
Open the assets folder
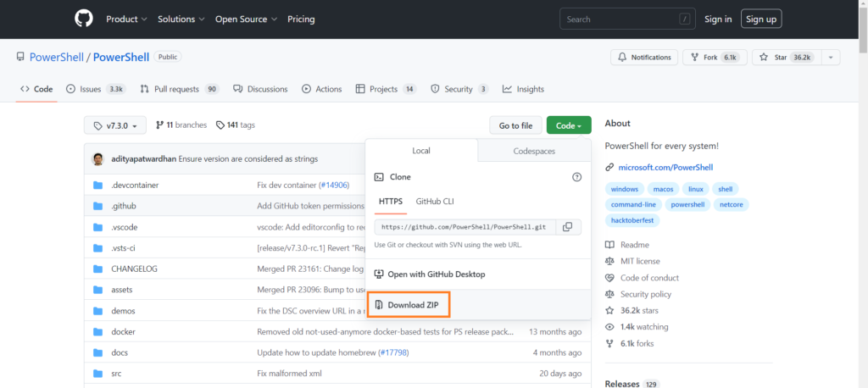[122, 290]
